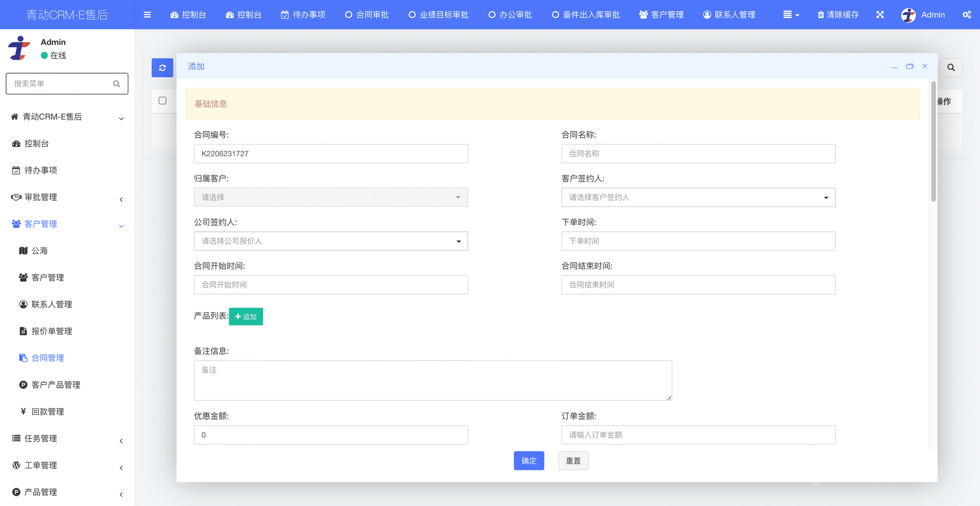The image size is (980, 506).
Task: Click the blue refresh icon button
Action: [162, 67]
